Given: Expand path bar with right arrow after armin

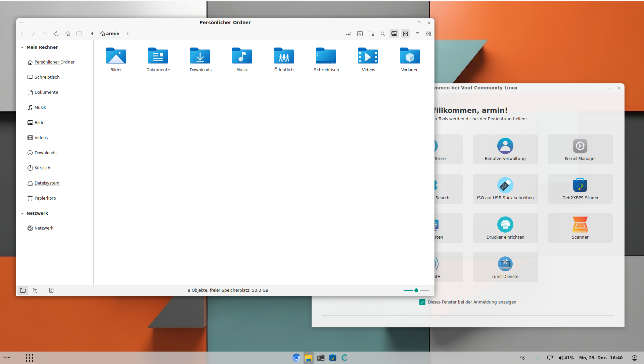Looking at the screenshot, I should pyautogui.click(x=128, y=34).
